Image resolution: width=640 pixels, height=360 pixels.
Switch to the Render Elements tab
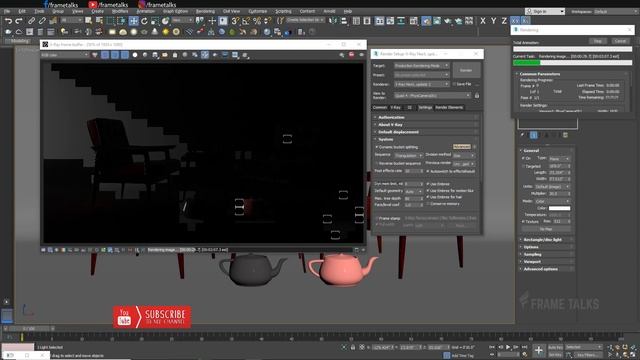click(449, 107)
